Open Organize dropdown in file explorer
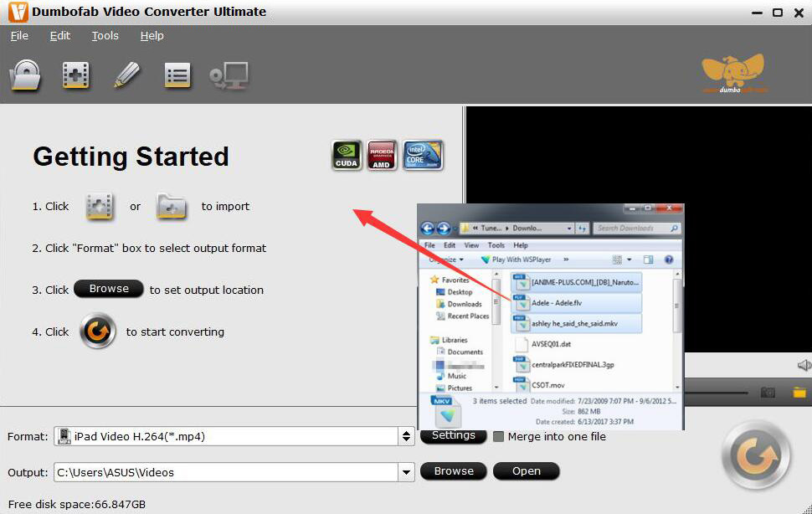812x514 pixels. coord(447,260)
